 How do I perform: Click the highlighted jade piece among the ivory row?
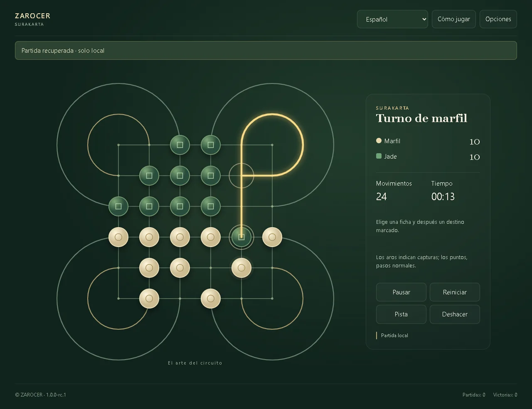tap(241, 237)
